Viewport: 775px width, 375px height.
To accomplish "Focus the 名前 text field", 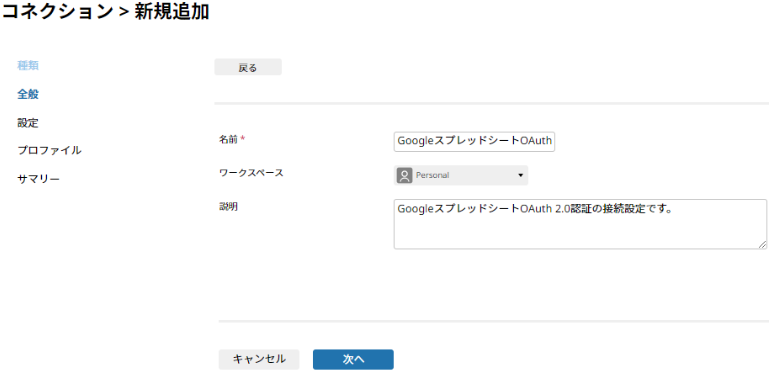I will tap(474, 141).
